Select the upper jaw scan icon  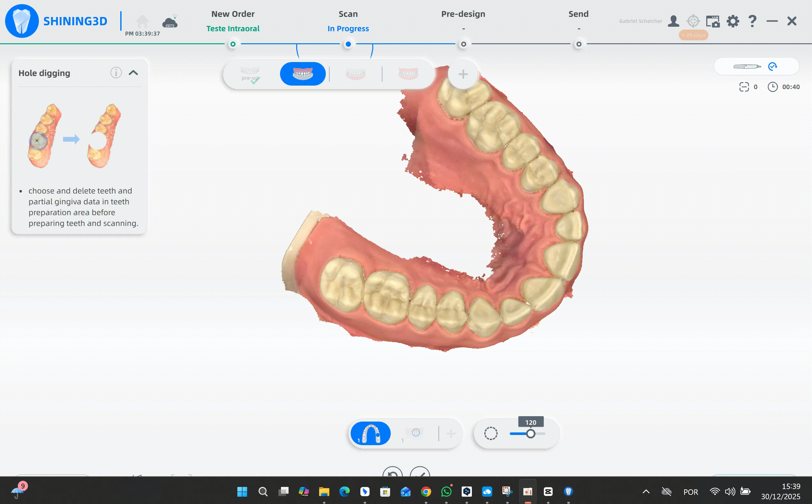(303, 74)
